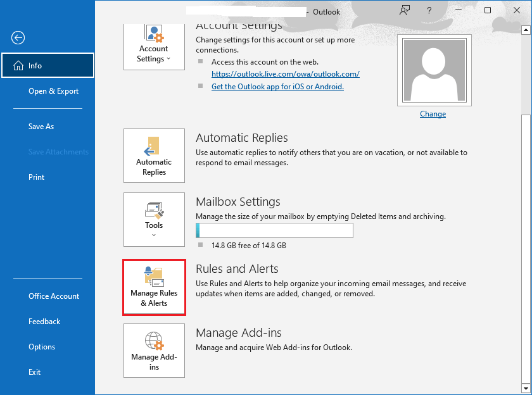Open the Help question mark icon
This screenshot has width=532, height=395.
429,11
